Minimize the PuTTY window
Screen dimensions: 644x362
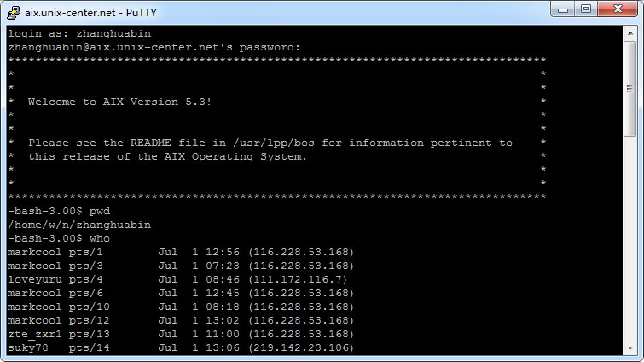(561, 10)
